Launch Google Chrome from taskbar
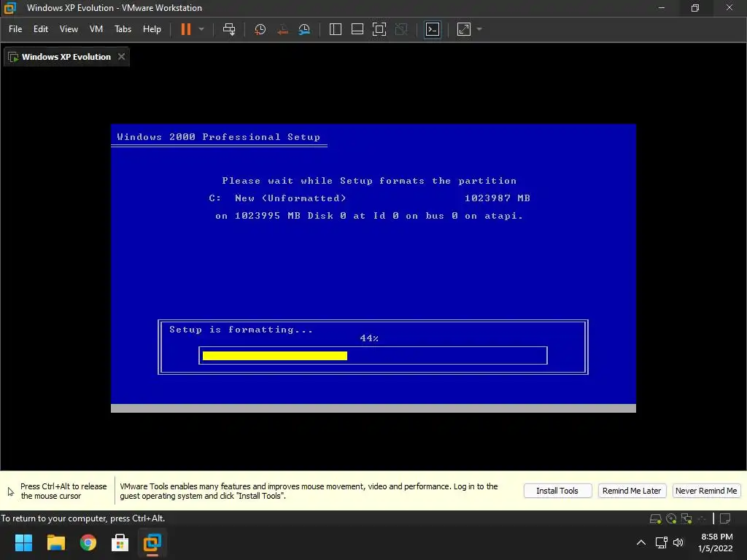This screenshot has width=747, height=560. (88, 542)
